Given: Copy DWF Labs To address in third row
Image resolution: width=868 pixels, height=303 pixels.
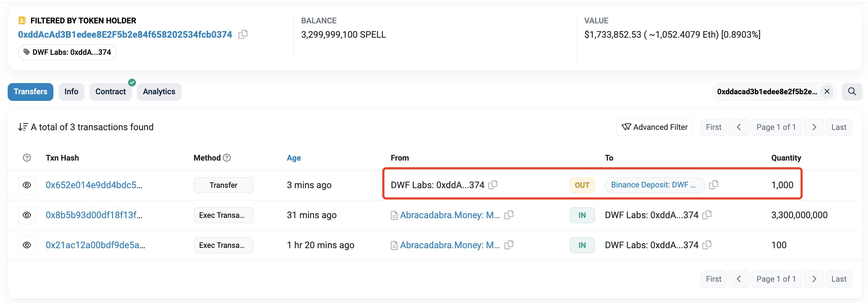Looking at the screenshot, I should [x=707, y=245].
